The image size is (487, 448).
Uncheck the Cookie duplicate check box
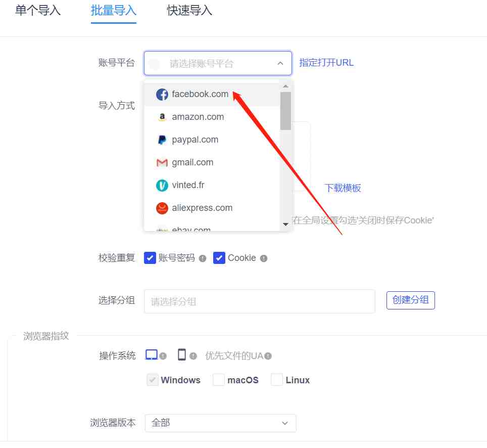219,258
